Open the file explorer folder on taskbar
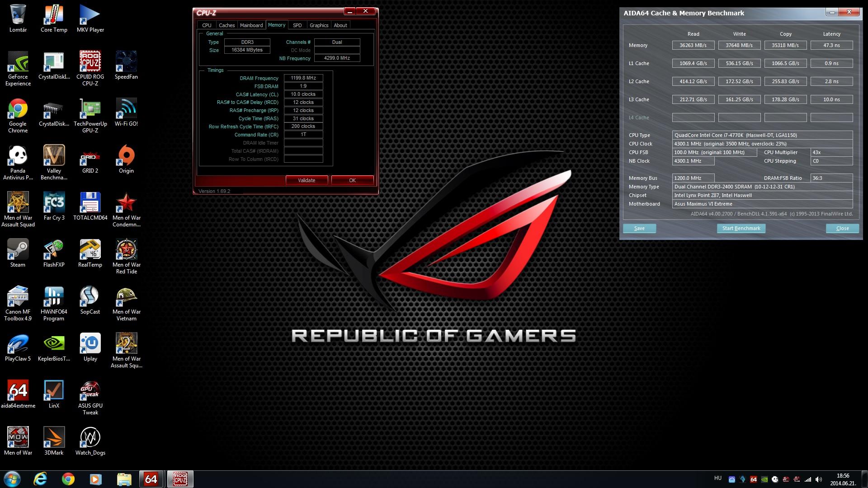Viewport: 868px width, 488px height. tap(124, 479)
